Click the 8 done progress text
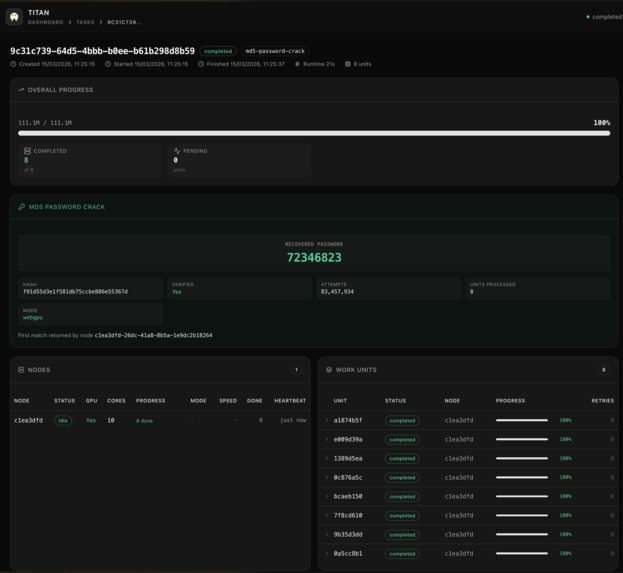This screenshot has height=573, width=623. [x=144, y=421]
